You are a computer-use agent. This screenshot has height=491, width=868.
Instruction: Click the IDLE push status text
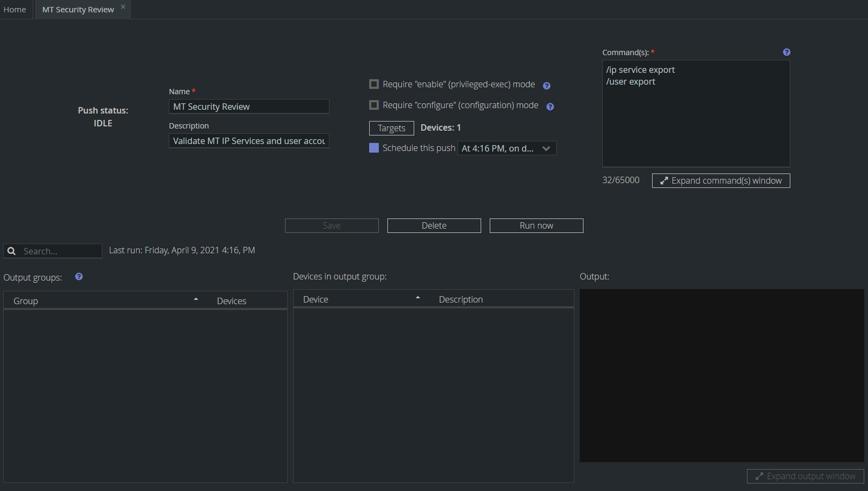coord(103,123)
